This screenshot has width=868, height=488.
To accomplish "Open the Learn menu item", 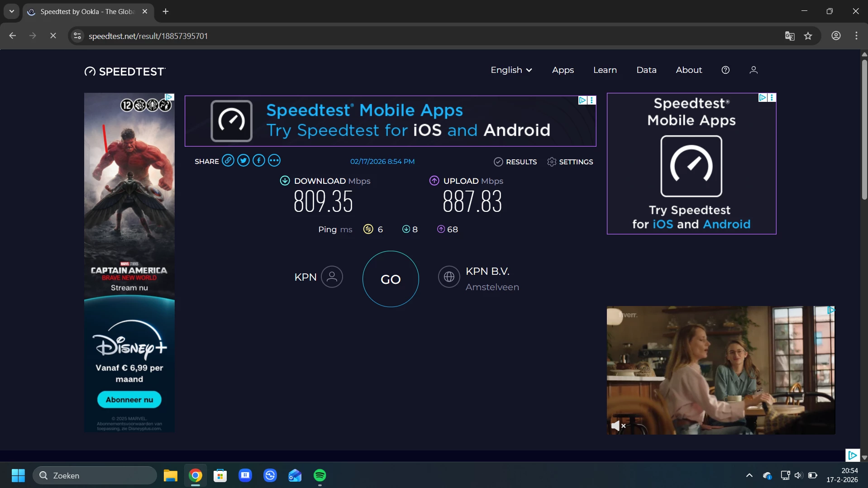I will tap(605, 70).
